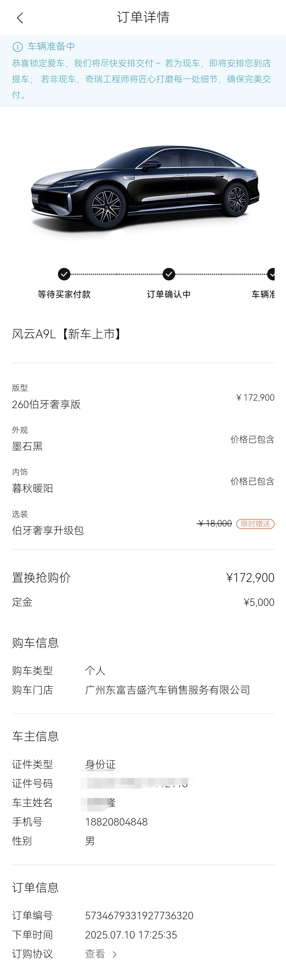Click the 等待买家付款 step checkmark
The height and width of the screenshot is (980, 286).
tap(64, 274)
